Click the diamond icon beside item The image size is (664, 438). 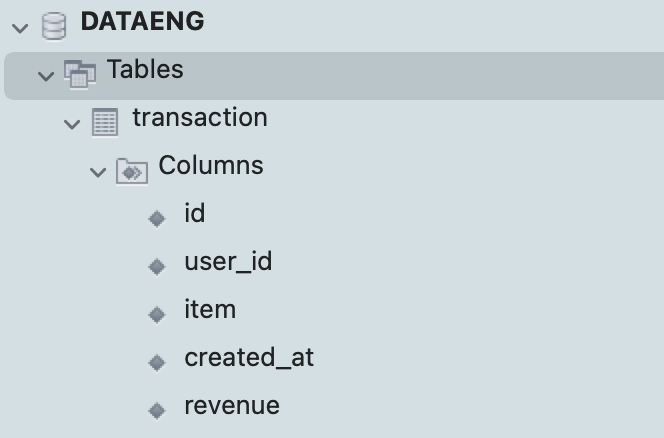click(156, 314)
